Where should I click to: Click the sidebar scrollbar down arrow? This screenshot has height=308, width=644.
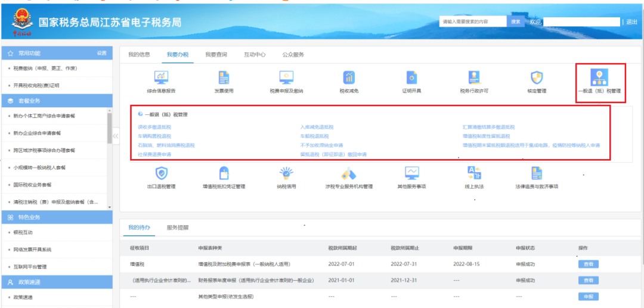[x=109, y=207]
